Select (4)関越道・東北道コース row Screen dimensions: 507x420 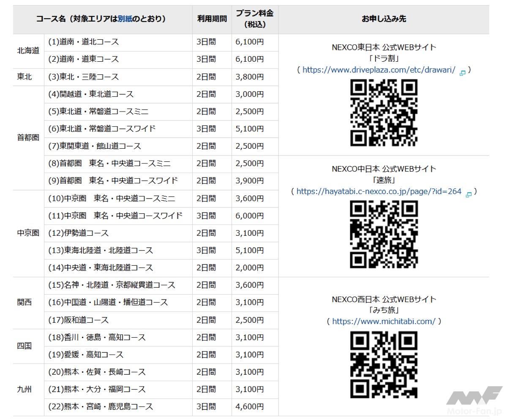tap(118, 94)
